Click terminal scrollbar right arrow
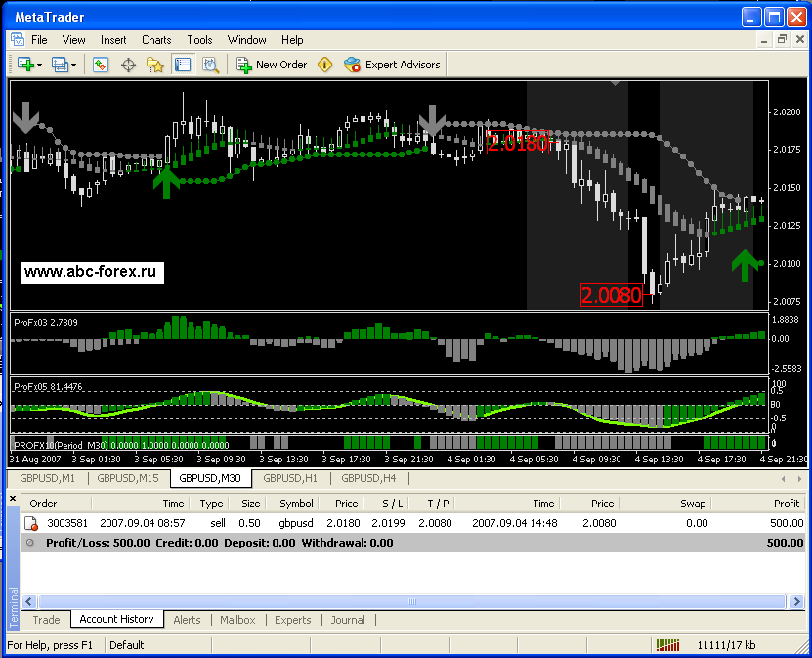Screen dimensions: 812x658 796,601
